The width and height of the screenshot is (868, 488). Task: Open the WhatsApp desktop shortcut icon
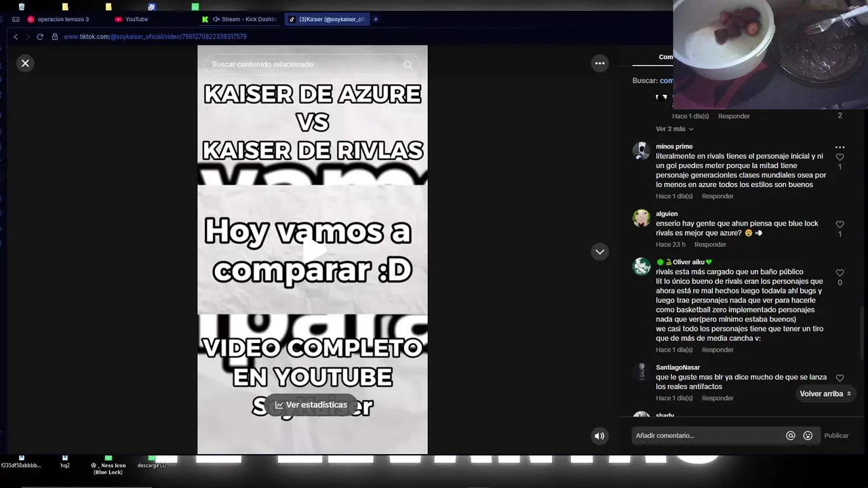point(195,7)
